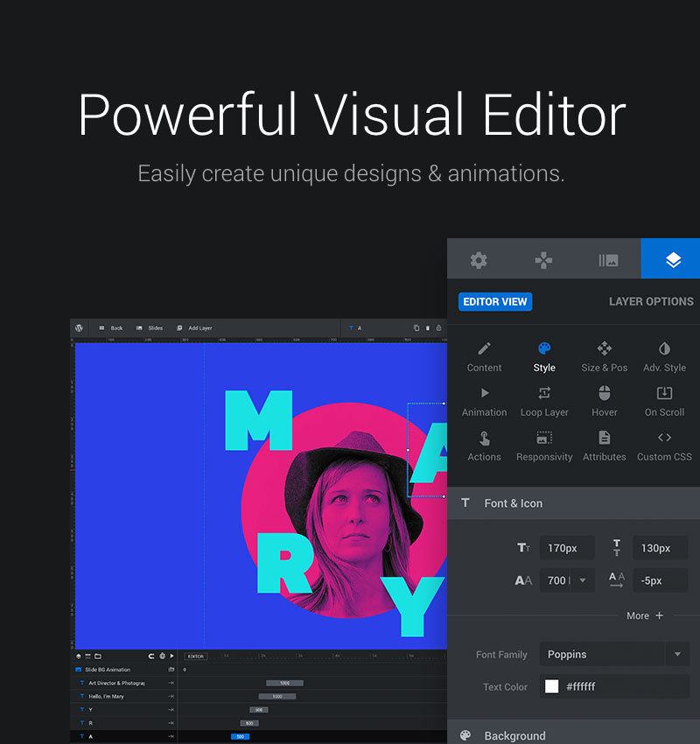Click the Editor View tab

[x=495, y=301]
